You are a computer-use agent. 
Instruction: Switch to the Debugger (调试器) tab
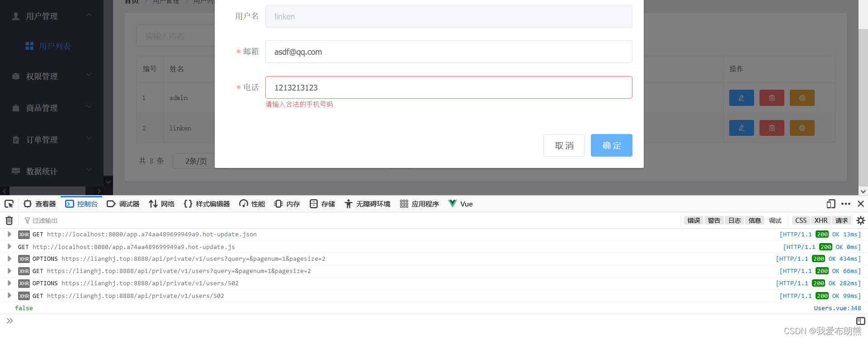tap(123, 204)
